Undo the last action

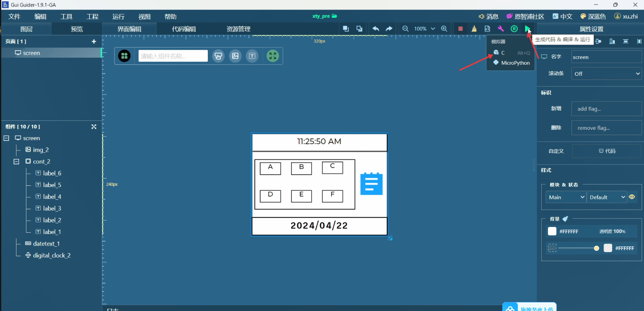click(376, 29)
